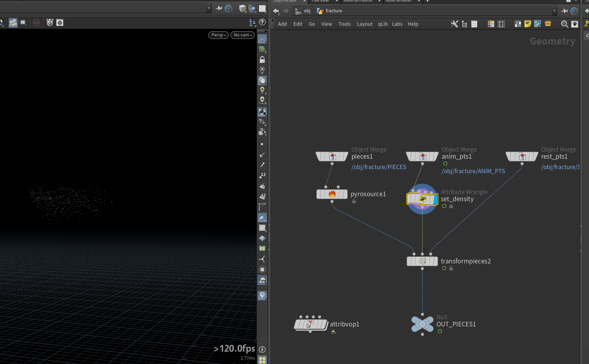This screenshot has width=589, height=364.
Task: Toggle point normals display
Action: 262,155
